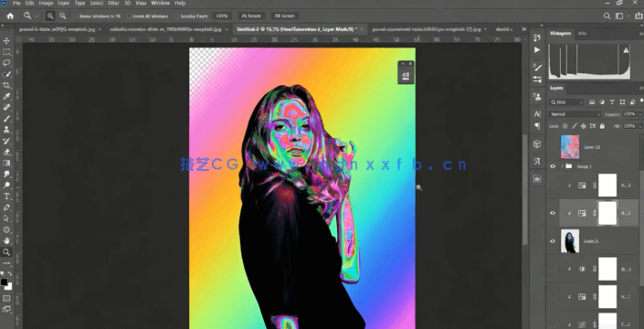Open the Character panel icon
The width and height of the screenshot is (644, 329).
point(537,113)
